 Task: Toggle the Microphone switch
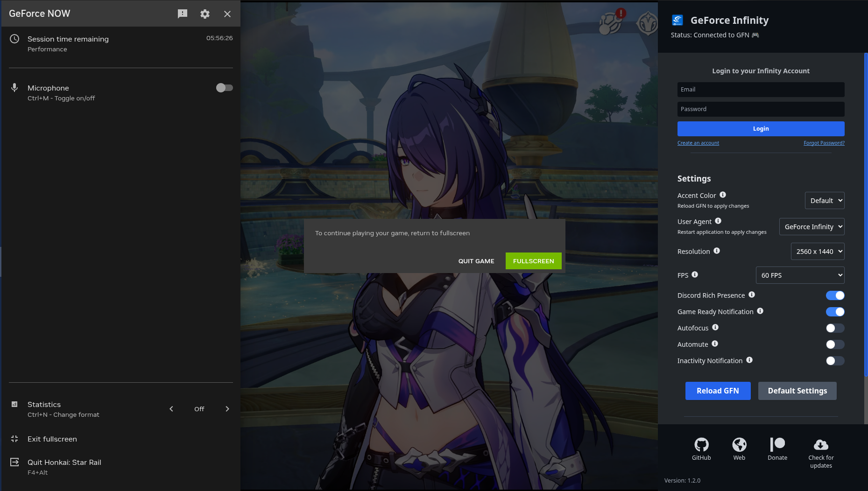tap(224, 88)
